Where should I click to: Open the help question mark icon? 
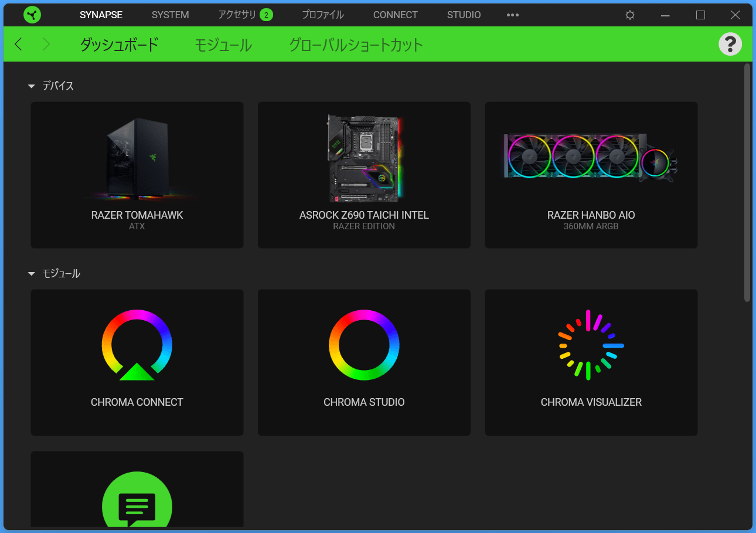pos(730,44)
